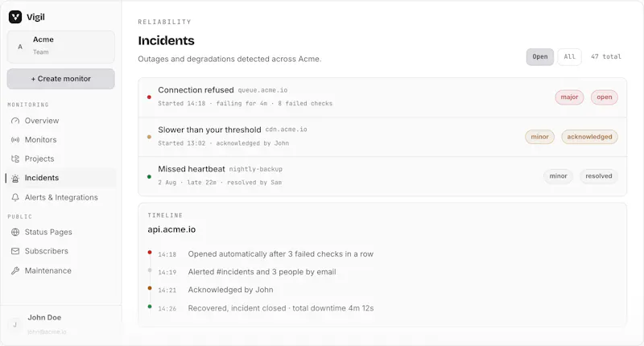Click the Projects icon in sidebar
Viewport: 644px width, 346px height.
(15, 159)
